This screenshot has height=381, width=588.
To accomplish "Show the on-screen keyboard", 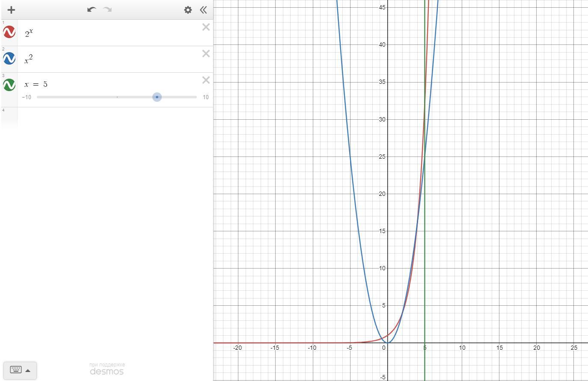I will (20, 370).
